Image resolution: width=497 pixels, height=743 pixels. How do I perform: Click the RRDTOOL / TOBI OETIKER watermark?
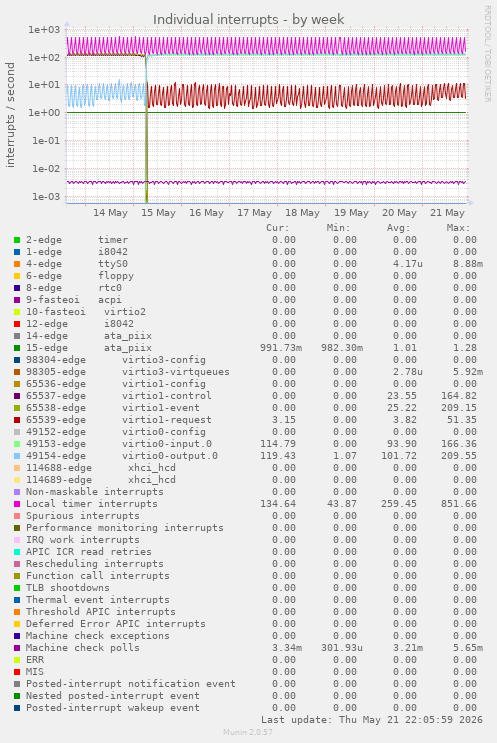[487, 54]
